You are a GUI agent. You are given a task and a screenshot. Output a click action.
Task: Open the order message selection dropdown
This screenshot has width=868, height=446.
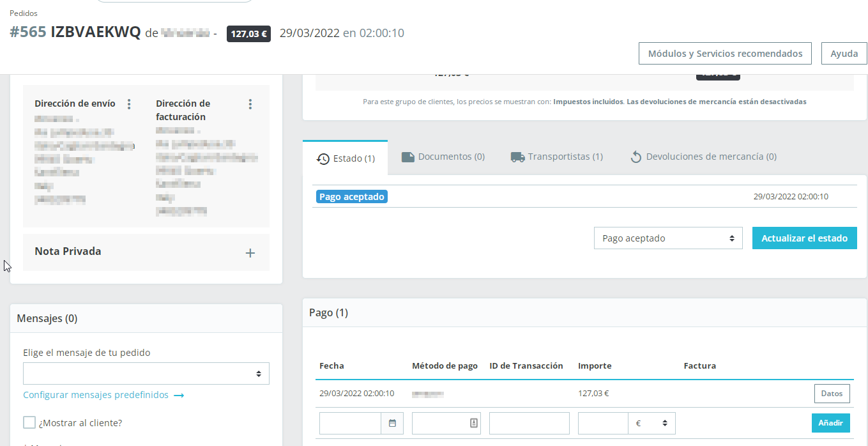(146, 373)
